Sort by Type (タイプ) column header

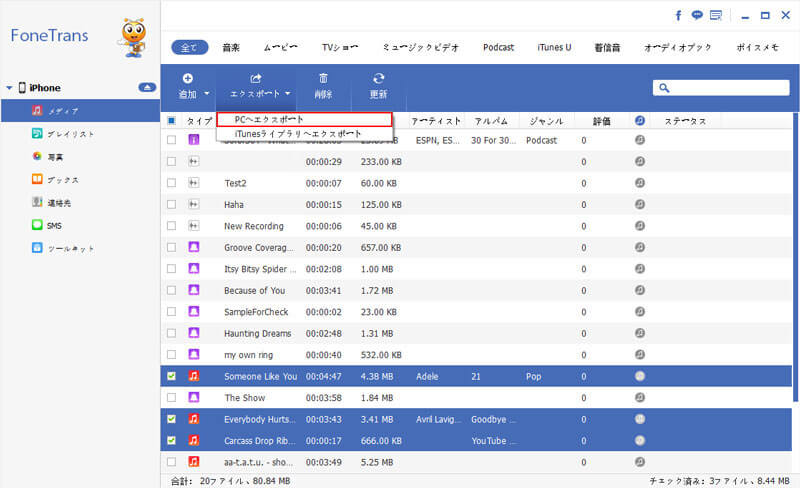pos(198,121)
